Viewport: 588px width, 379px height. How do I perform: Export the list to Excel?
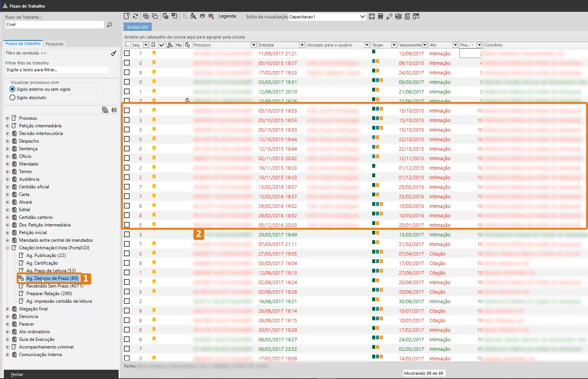click(x=398, y=16)
